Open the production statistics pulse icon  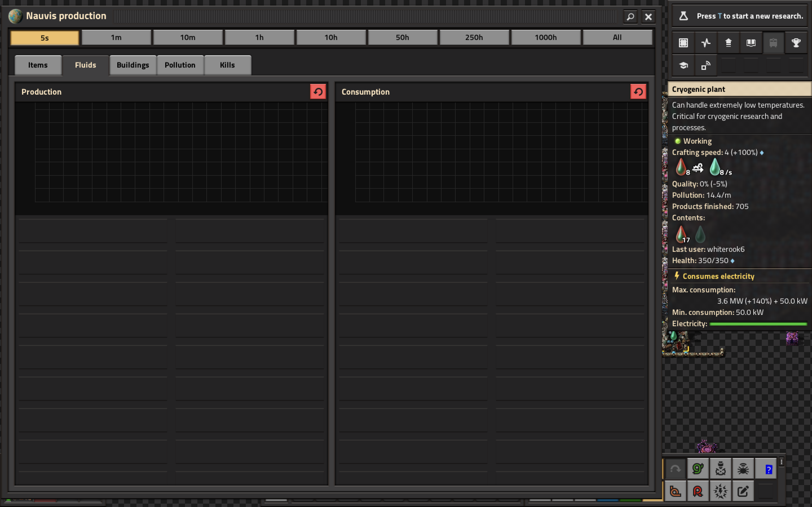point(706,43)
